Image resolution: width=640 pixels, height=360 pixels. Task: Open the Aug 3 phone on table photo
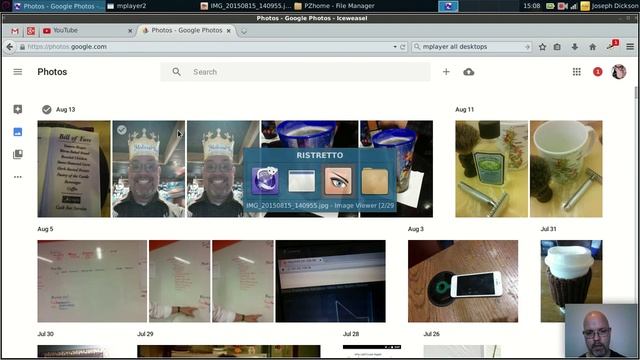click(x=463, y=281)
